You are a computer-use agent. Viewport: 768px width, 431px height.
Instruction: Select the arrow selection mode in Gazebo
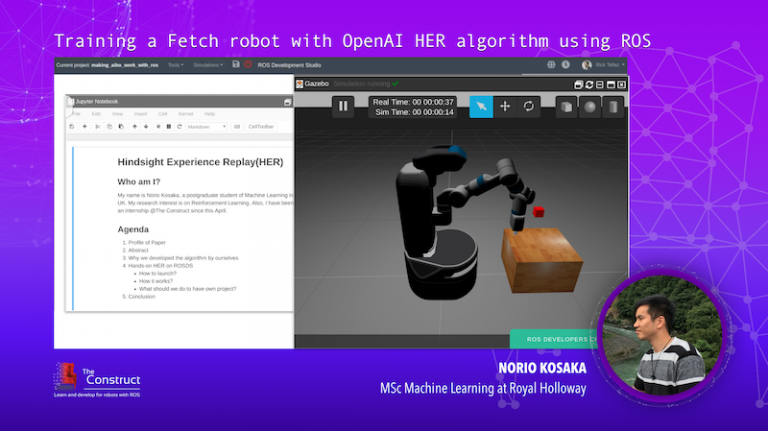tap(481, 106)
